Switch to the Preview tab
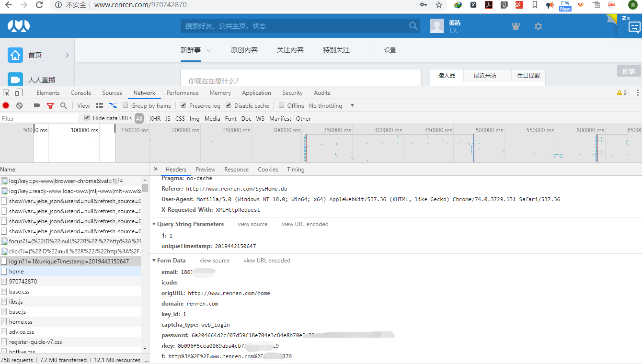Image resolution: width=642 pixels, height=364 pixels. click(206, 170)
